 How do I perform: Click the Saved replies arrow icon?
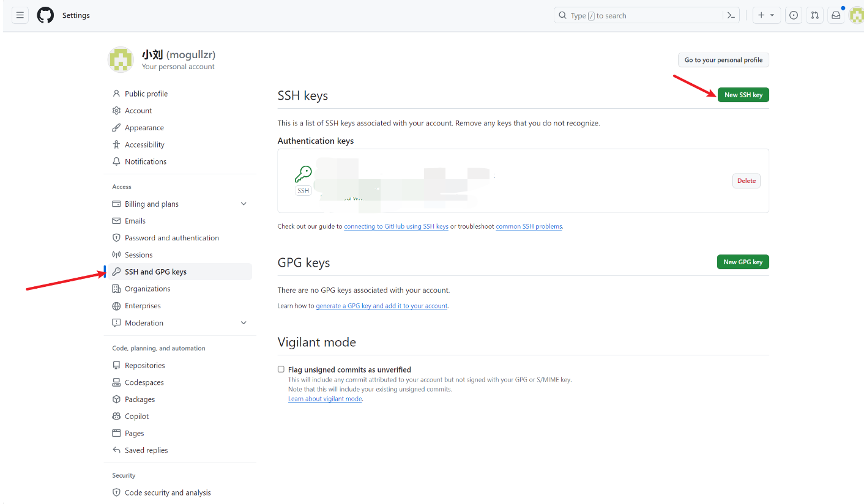coord(116,450)
